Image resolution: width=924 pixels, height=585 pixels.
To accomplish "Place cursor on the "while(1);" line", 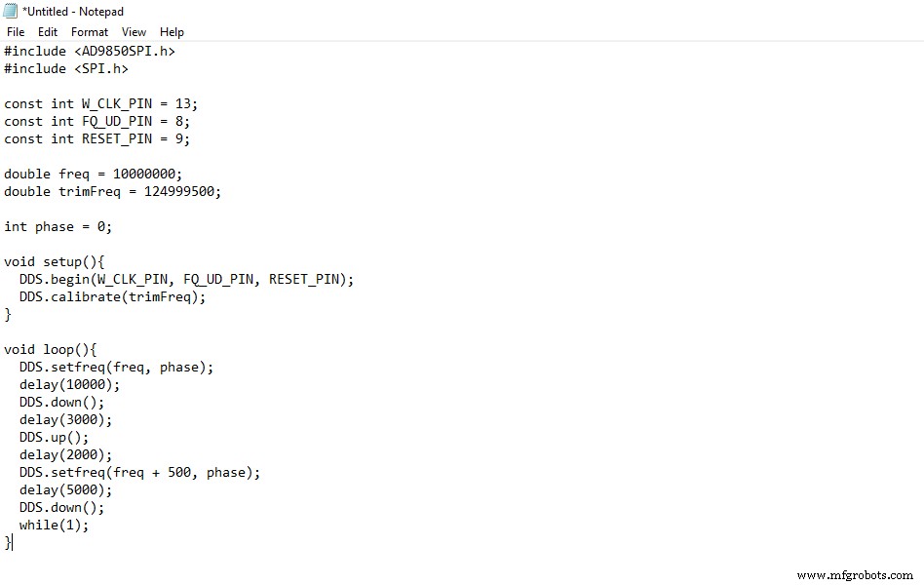I will 55,525.
